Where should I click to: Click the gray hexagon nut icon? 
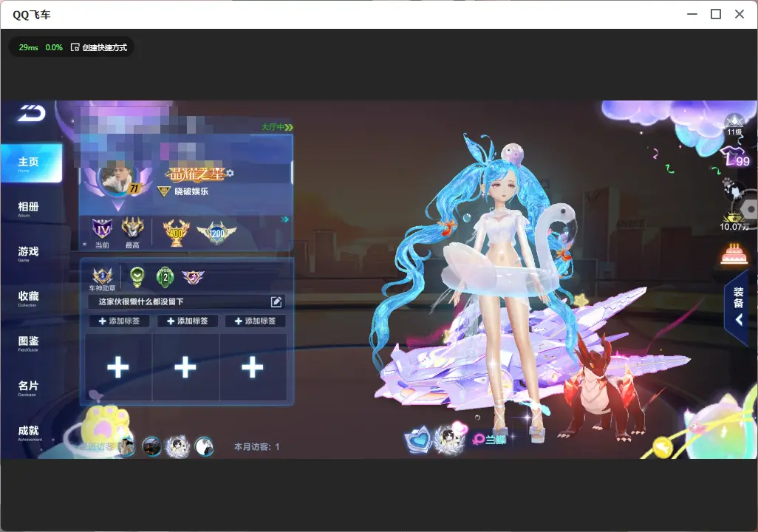[x=749, y=210]
